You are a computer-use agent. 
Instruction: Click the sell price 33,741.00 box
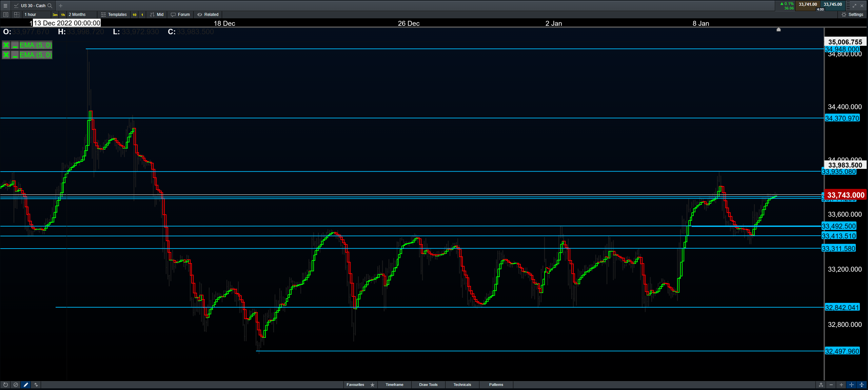pyautogui.click(x=808, y=4)
